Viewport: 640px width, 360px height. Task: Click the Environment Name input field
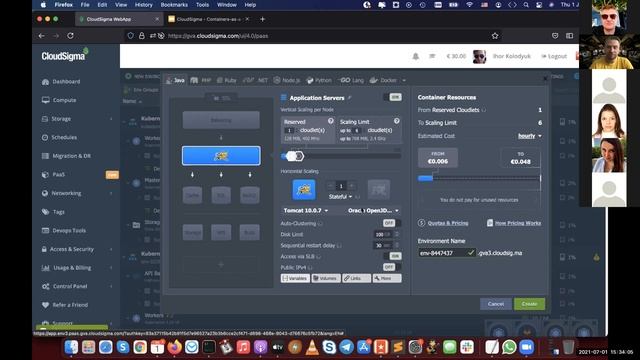[x=447, y=253]
